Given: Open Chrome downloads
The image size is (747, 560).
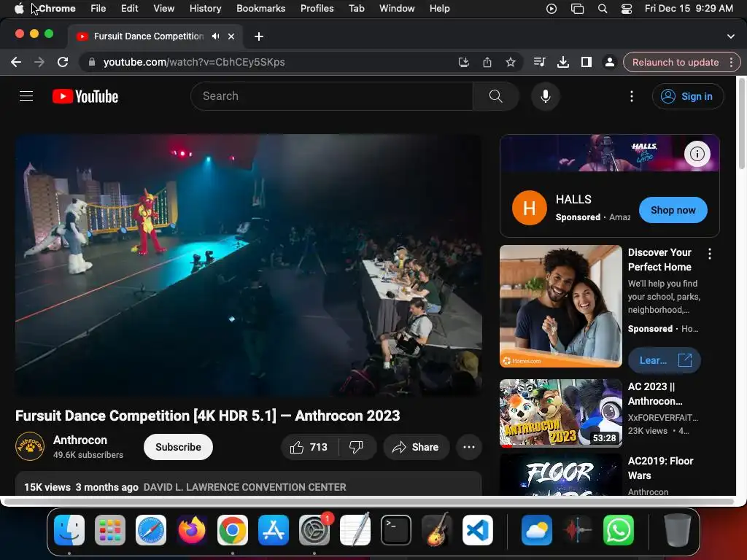Looking at the screenshot, I should [x=562, y=63].
